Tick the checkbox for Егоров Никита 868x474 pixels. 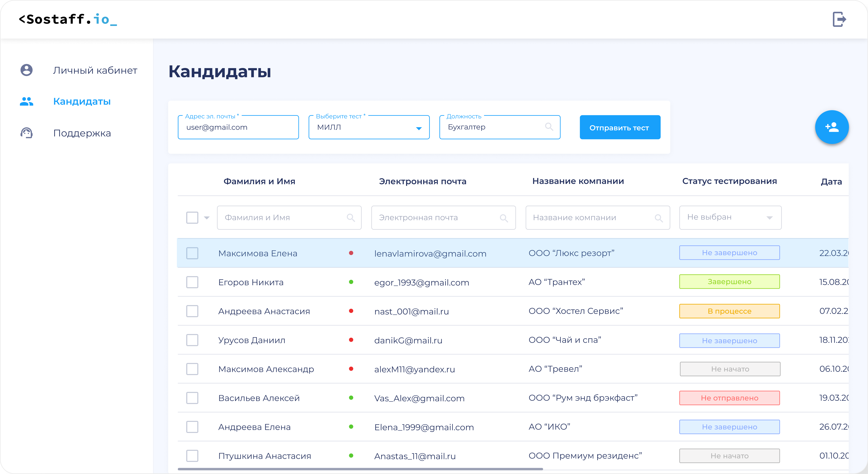(x=192, y=282)
